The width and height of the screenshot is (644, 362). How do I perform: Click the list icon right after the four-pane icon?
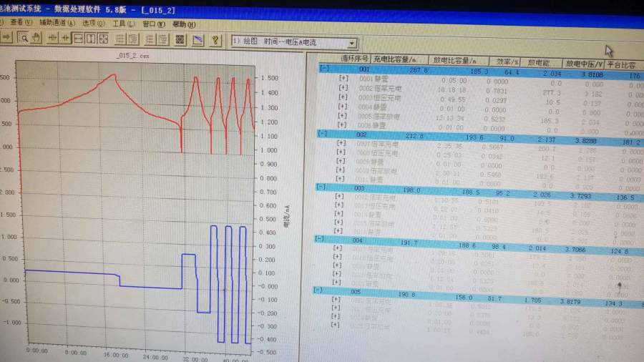coord(119,39)
